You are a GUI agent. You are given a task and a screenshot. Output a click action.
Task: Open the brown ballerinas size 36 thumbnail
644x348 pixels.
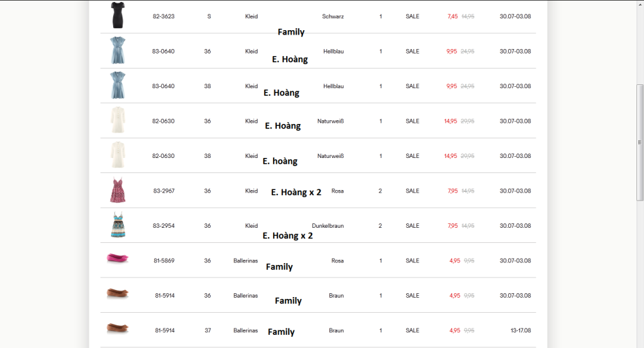coord(117,293)
